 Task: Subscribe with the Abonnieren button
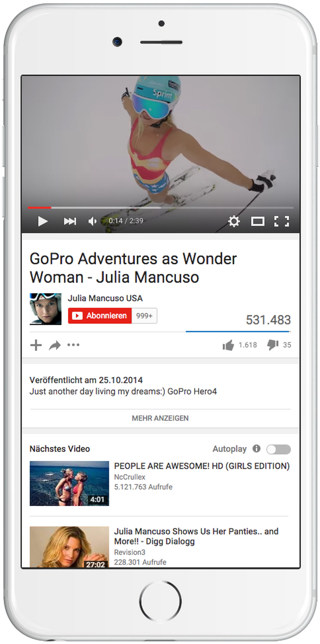point(100,316)
